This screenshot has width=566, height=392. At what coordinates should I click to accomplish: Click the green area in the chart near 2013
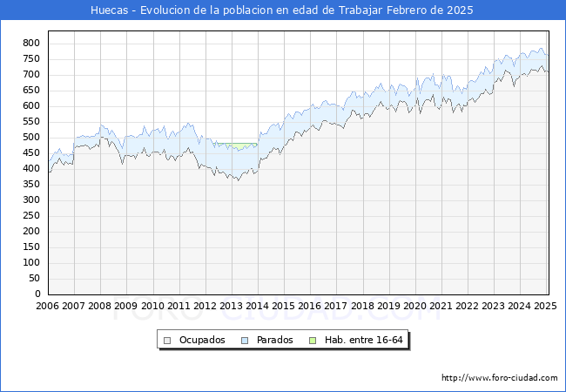click(x=237, y=145)
